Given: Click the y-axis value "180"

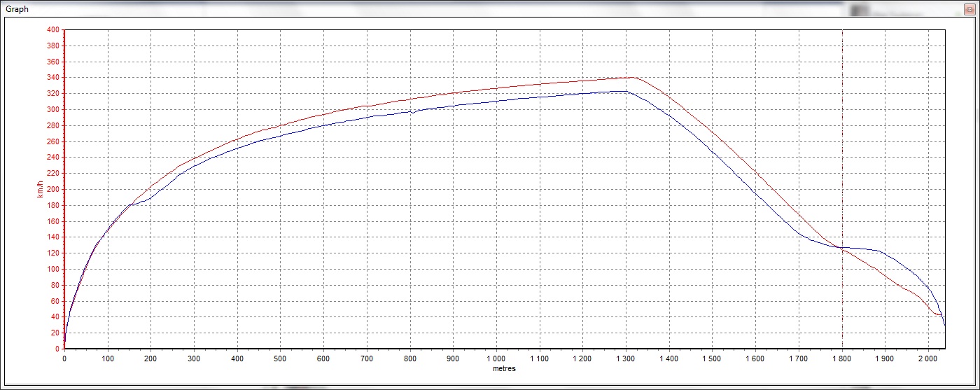Looking at the screenshot, I should click(53, 205).
